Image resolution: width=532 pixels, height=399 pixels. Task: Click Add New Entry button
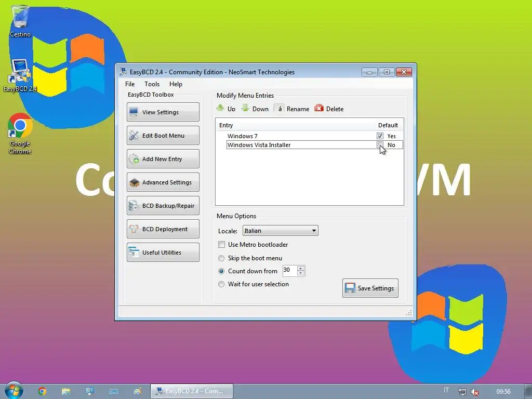pos(163,159)
